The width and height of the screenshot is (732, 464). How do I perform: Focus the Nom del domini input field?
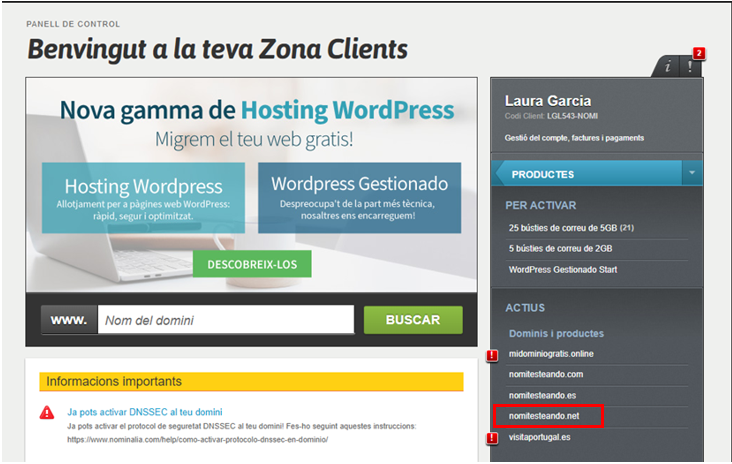pyautogui.click(x=225, y=320)
